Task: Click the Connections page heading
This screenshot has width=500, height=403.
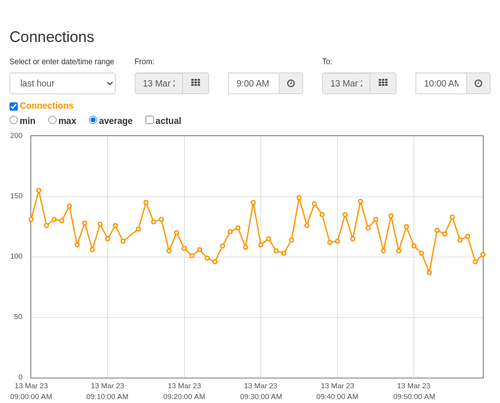Action: tap(52, 37)
